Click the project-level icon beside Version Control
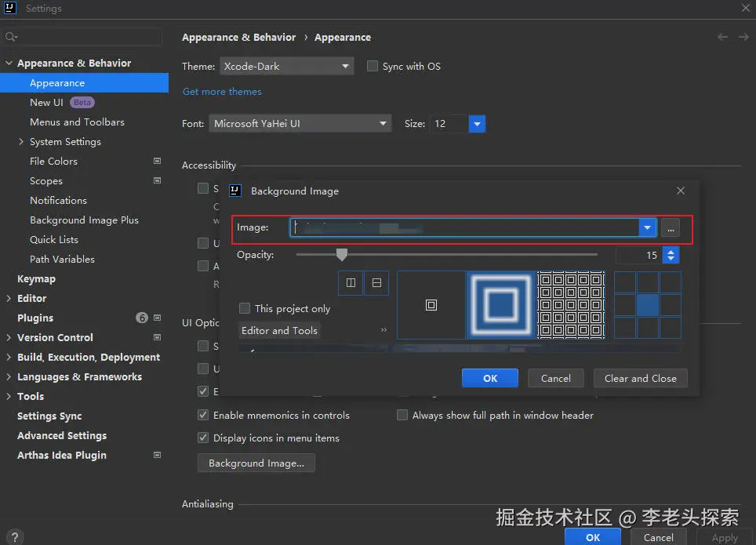756x545 pixels. point(157,337)
